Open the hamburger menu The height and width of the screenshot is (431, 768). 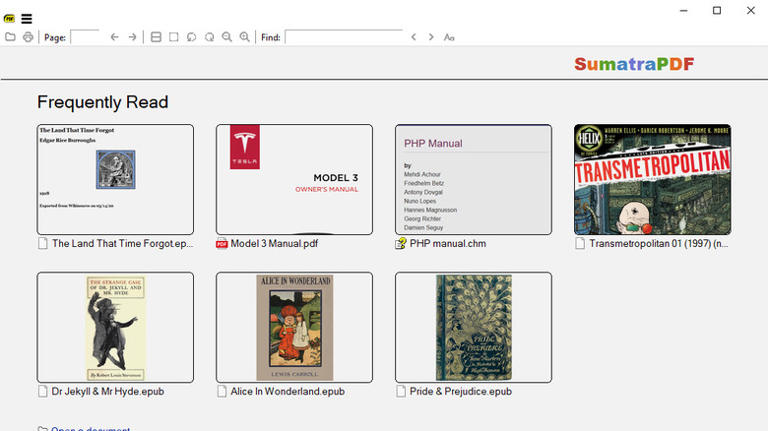pyautogui.click(x=27, y=18)
